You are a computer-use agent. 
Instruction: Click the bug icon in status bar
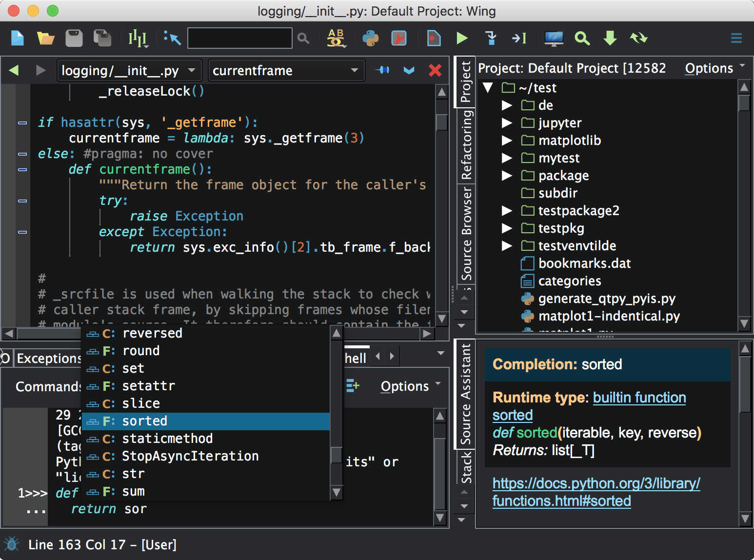coord(12,544)
